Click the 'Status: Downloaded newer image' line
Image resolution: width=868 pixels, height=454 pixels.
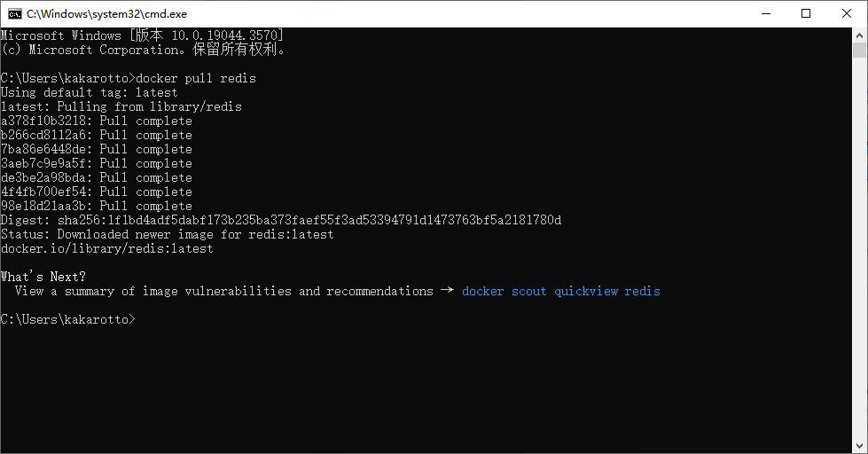pos(167,234)
